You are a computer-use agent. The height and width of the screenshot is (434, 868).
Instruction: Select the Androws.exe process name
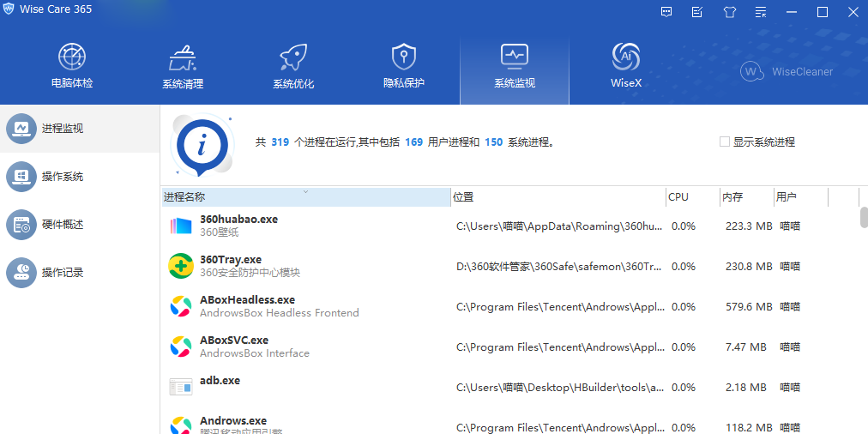point(233,421)
